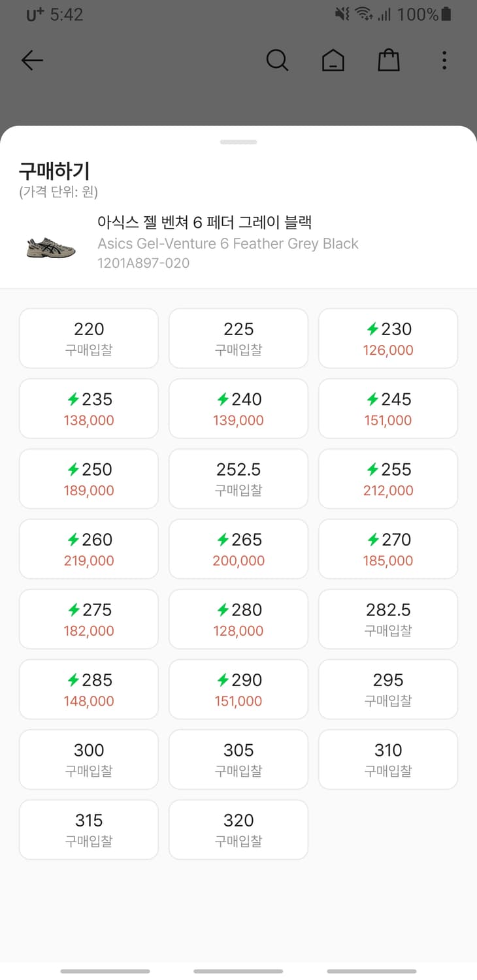Viewport: 477px width, 980px height.
Task: Select size 230 priced 126,000
Action: point(388,338)
